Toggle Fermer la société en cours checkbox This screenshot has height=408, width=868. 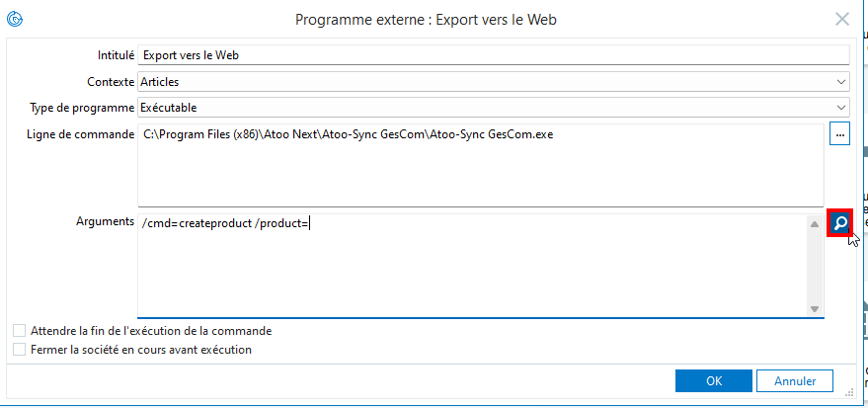click(20, 350)
